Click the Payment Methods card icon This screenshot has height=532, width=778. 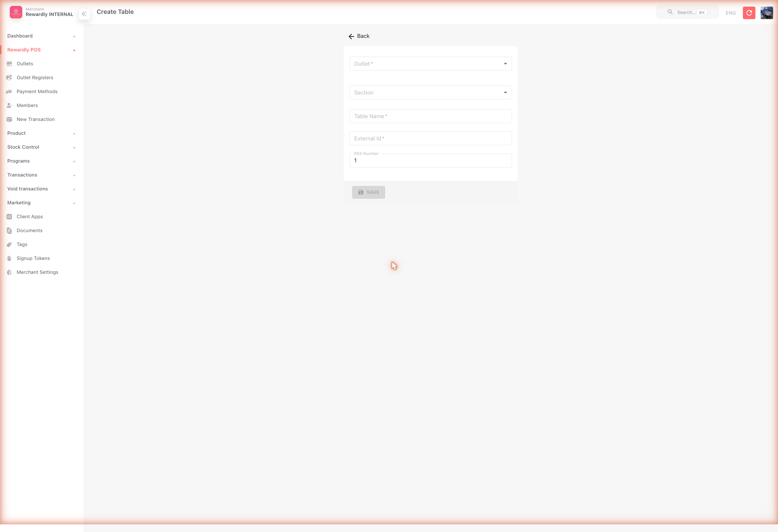9,91
